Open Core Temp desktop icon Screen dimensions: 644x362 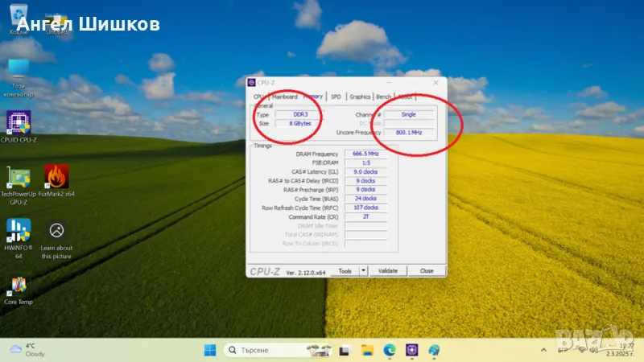tap(18, 286)
